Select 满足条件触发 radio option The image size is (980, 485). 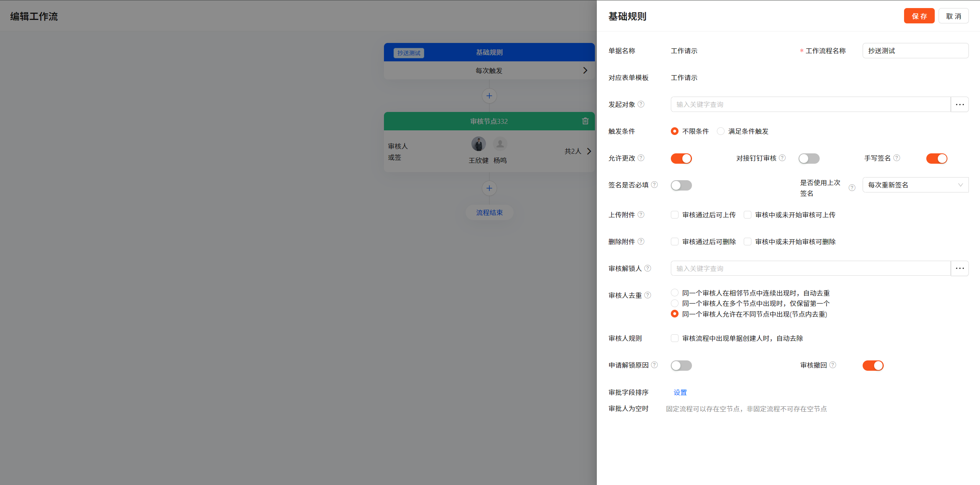721,131
